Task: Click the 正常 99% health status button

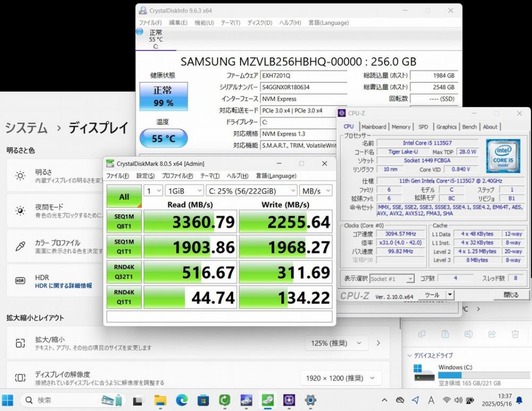Action: pyautogui.click(x=163, y=96)
